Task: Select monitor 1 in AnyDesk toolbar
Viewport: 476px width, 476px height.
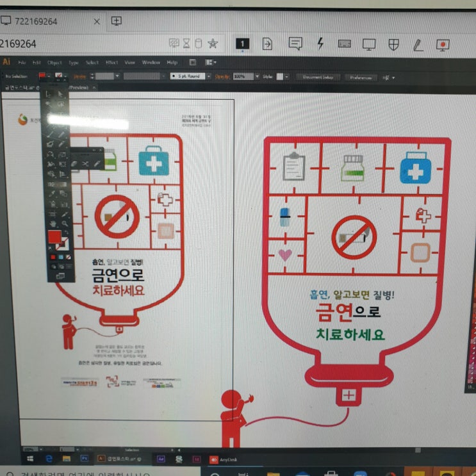Action: click(242, 44)
